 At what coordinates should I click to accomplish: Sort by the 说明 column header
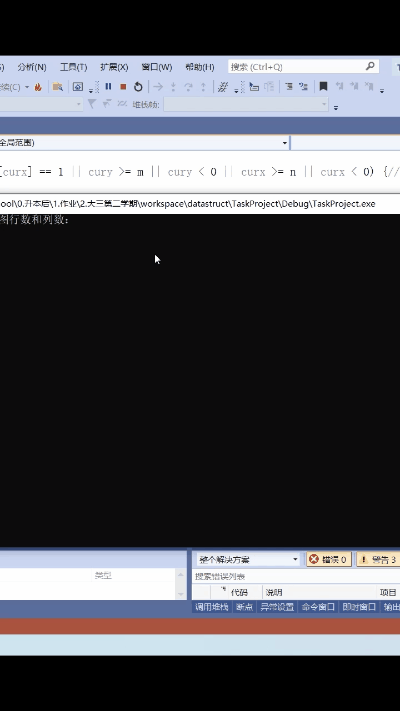click(274, 592)
